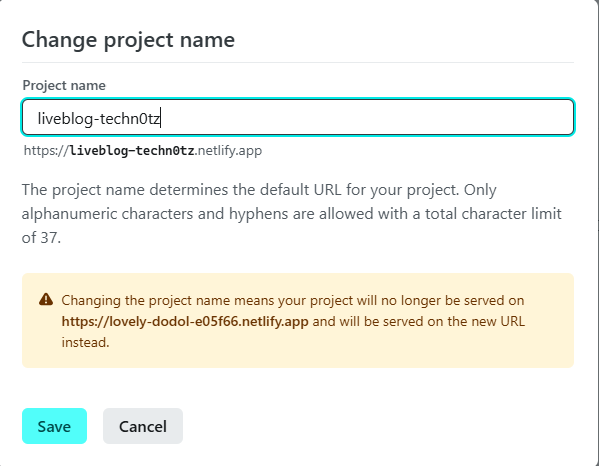The image size is (599, 466).
Task: Click the word 'liveblog' inside the input
Action: 65,119
